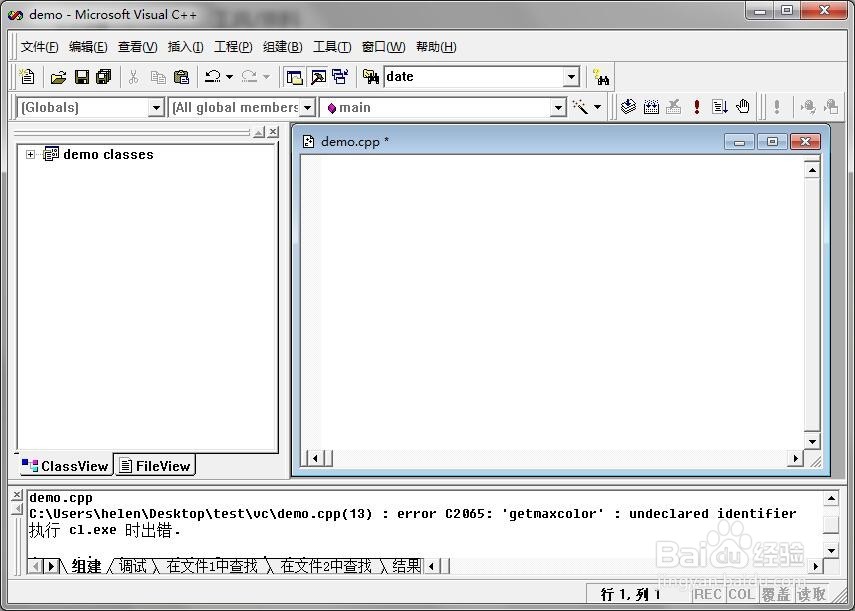The width and height of the screenshot is (855, 611).
Task: Open the 工程(P) menu
Action: (x=233, y=47)
